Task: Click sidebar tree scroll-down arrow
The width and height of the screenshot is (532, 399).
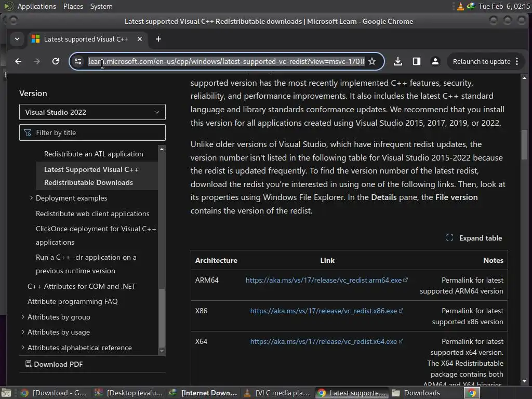Action: 162,351
